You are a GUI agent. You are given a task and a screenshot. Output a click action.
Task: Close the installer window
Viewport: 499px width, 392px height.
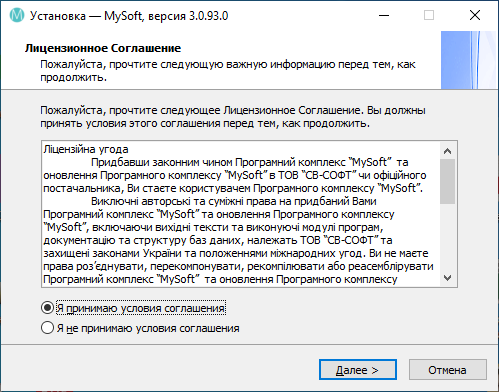[x=475, y=15]
